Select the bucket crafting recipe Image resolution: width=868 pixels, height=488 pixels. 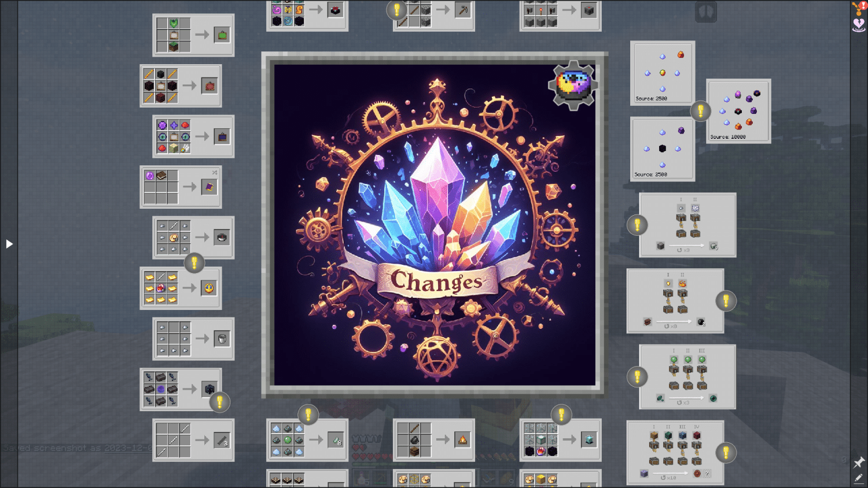point(193,339)
